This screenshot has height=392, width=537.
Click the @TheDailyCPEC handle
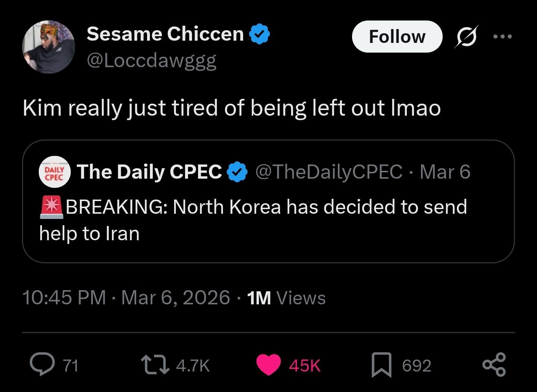329,172
